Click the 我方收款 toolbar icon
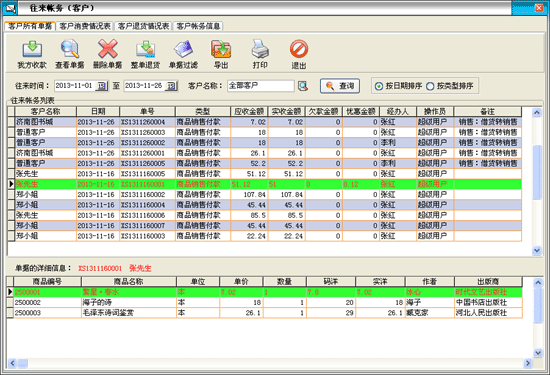This screenshot has width=550, height=375. pos(32,49)
